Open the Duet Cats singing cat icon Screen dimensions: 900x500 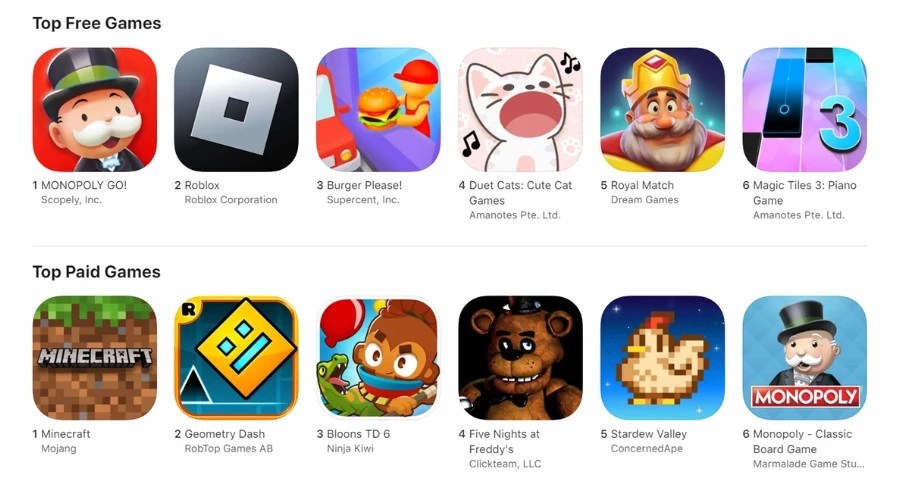pos(521,110)
